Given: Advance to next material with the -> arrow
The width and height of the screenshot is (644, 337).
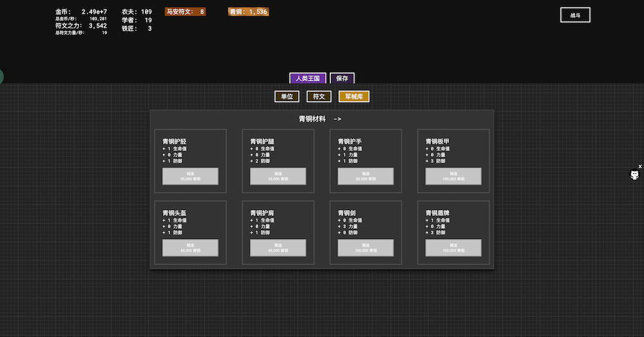Looking at the screenshot, I should [337, 119].
